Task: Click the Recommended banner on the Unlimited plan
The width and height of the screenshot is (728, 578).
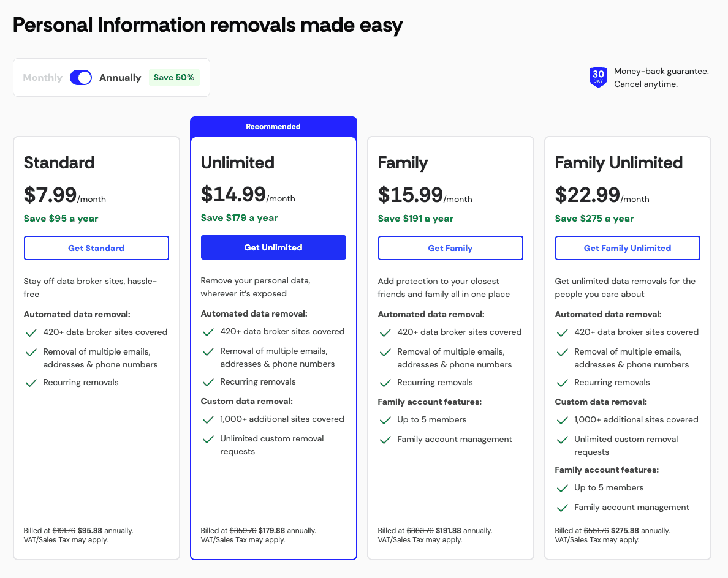Action: (x=273, y=126)
